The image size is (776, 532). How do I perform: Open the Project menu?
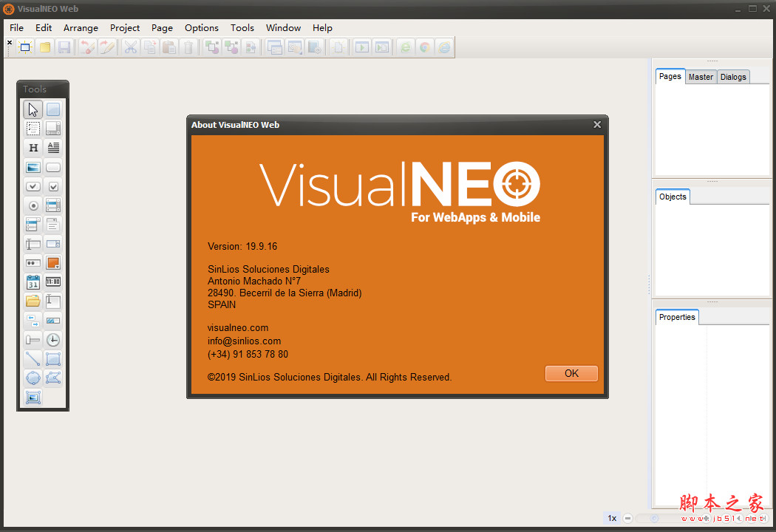tap(124, 27)
